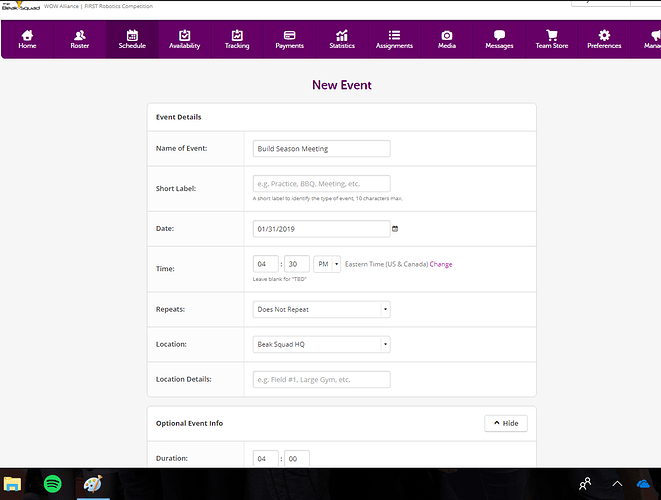Image resolution: width=661 pixels, height=500 pixels.
Task: Open the People icon in system tray
Action: 585,484
